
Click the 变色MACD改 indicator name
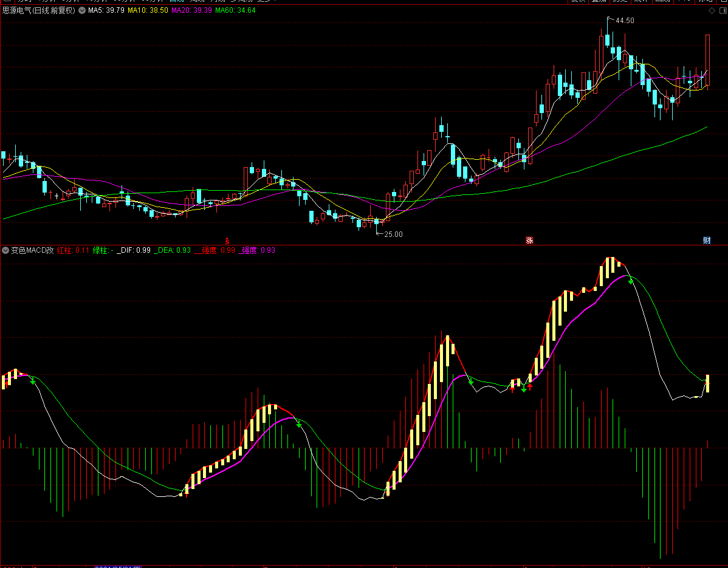[x=32, y=250]
